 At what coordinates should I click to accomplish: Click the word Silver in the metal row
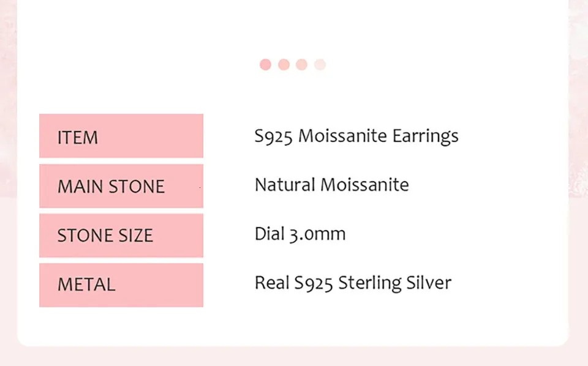[x=429, y=283]
